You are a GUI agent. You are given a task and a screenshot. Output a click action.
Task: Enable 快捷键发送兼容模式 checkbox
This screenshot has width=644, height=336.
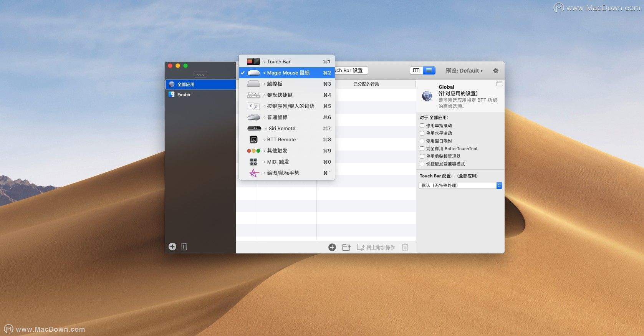(x=422, y=164)
